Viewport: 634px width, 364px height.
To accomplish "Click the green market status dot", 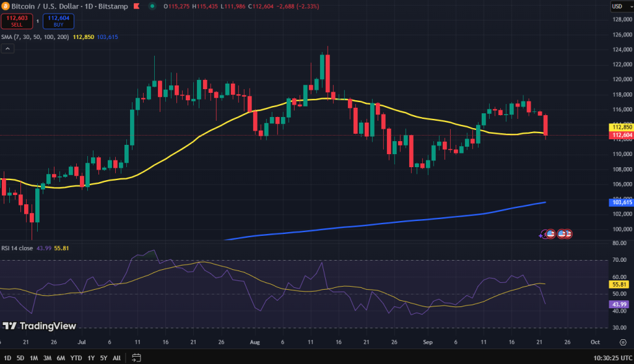I will tap(152, 6).
